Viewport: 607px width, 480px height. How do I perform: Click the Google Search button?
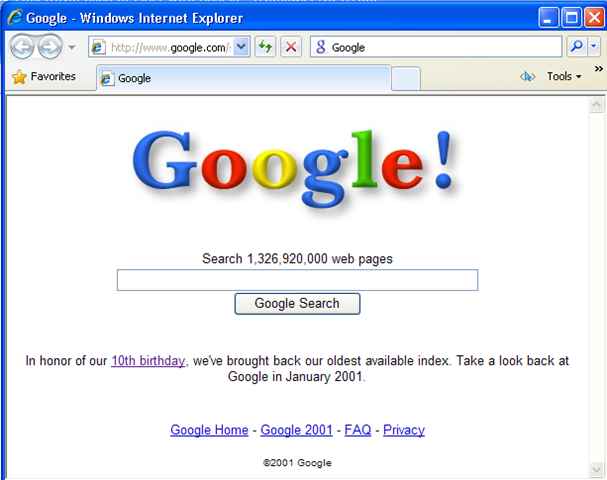click(x=297, y=303)
